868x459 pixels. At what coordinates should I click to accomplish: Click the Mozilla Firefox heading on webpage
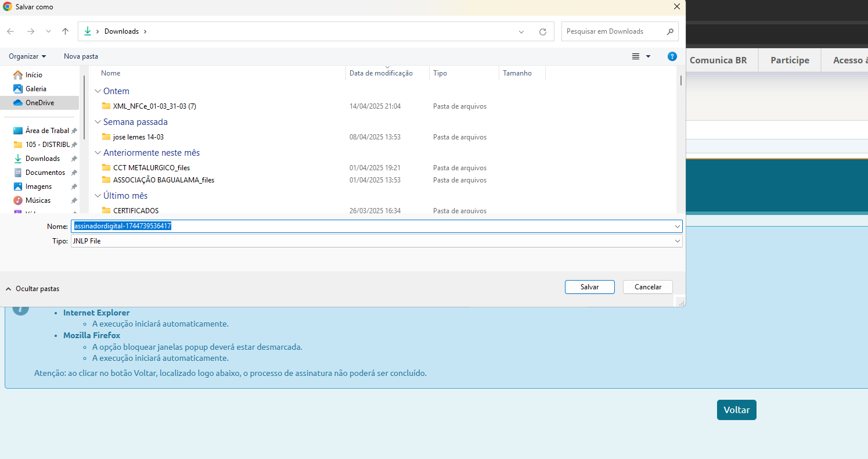92,335
